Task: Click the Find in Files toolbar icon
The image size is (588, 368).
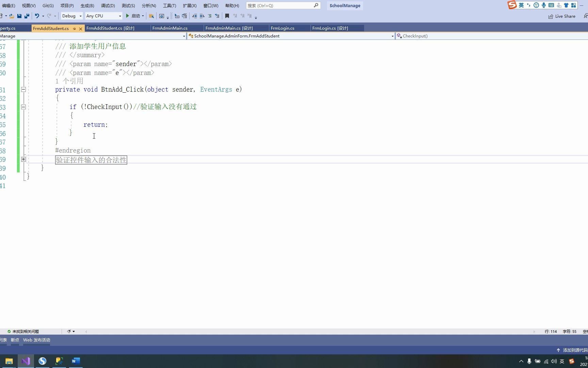Action: tap(151, 16)
